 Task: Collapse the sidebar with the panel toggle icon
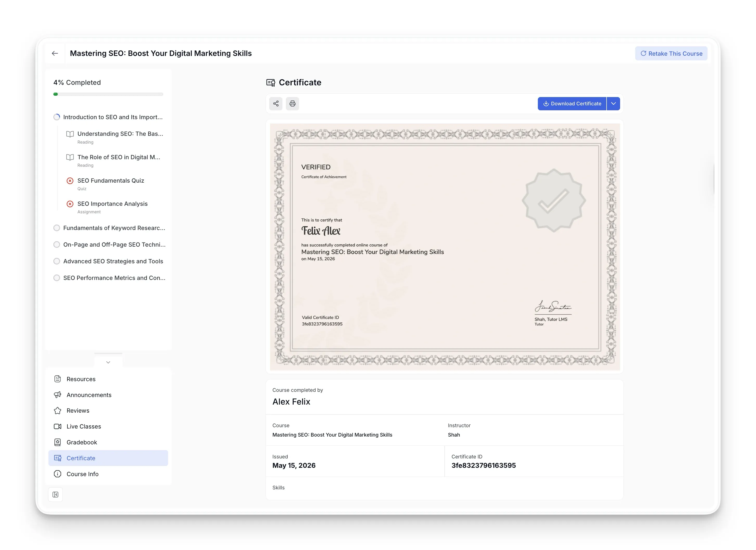click(55, 494)
